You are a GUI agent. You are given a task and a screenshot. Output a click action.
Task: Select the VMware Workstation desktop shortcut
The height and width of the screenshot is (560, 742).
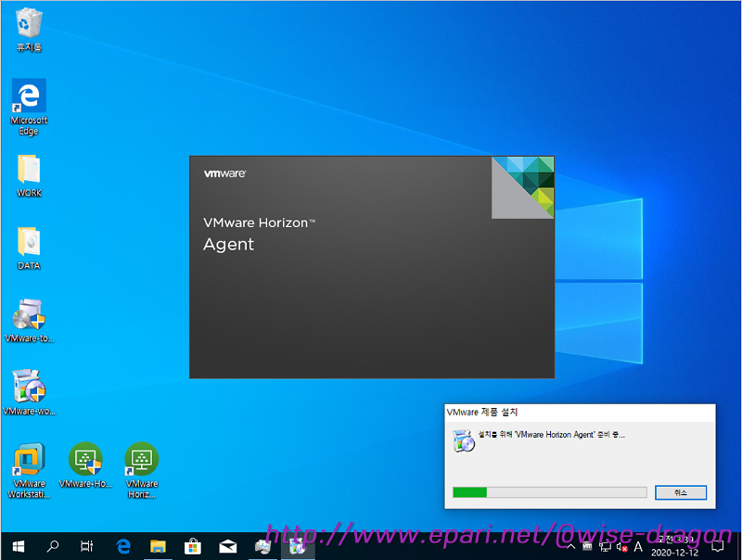pyautogui.click(x=29, y=470)
